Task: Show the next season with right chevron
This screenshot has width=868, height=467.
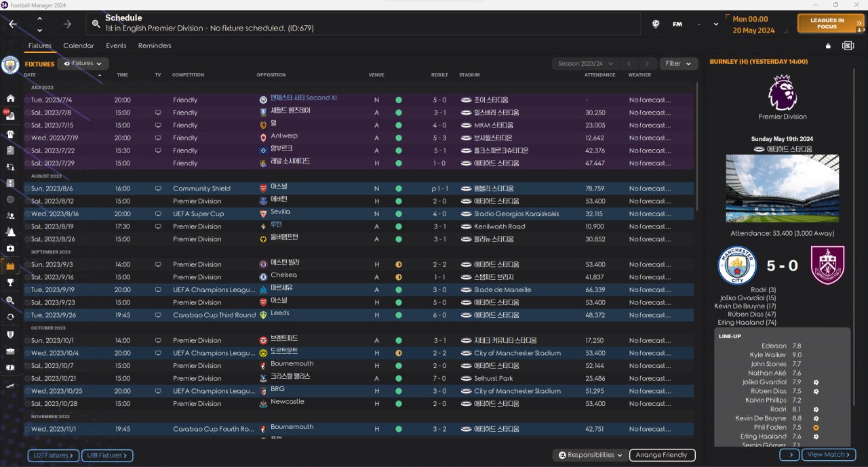Action: point(648,64)
